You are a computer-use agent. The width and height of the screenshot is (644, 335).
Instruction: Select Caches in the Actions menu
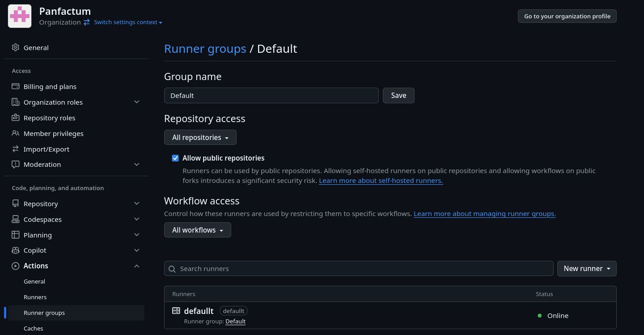pos(33,328)
